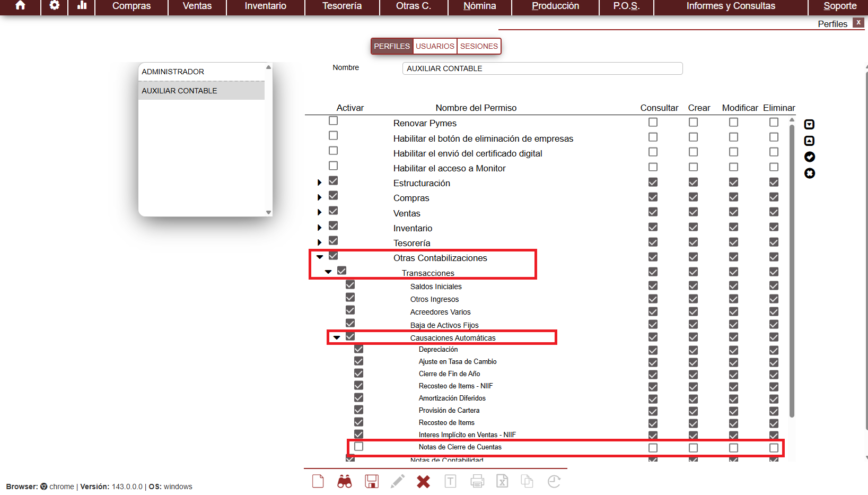This screenshot has width=868, height=495.
Task: Check the Renovar Pymes activar checkbox
Action: coord(333,121)
